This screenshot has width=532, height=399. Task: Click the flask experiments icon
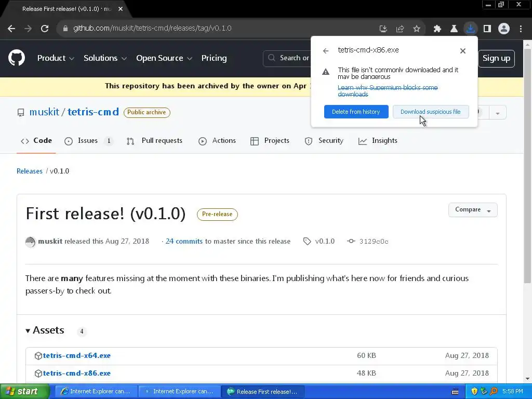coord(454,29)
